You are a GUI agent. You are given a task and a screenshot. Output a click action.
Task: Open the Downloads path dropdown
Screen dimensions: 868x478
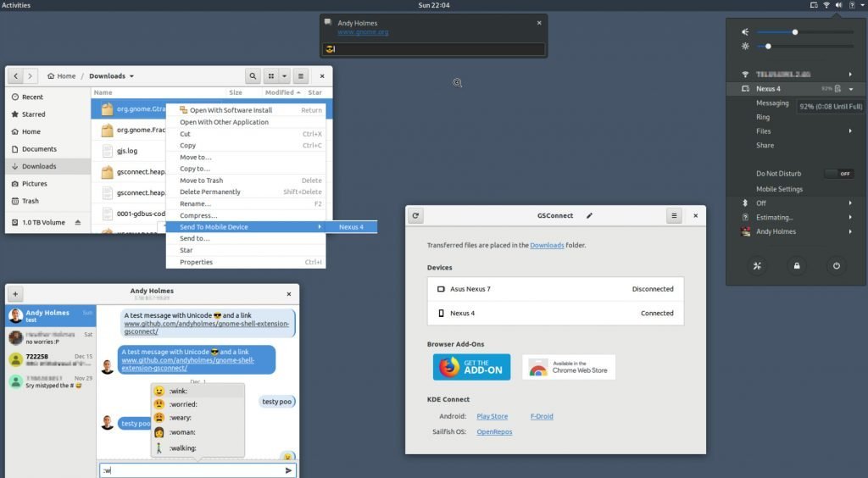pos(131,76)
